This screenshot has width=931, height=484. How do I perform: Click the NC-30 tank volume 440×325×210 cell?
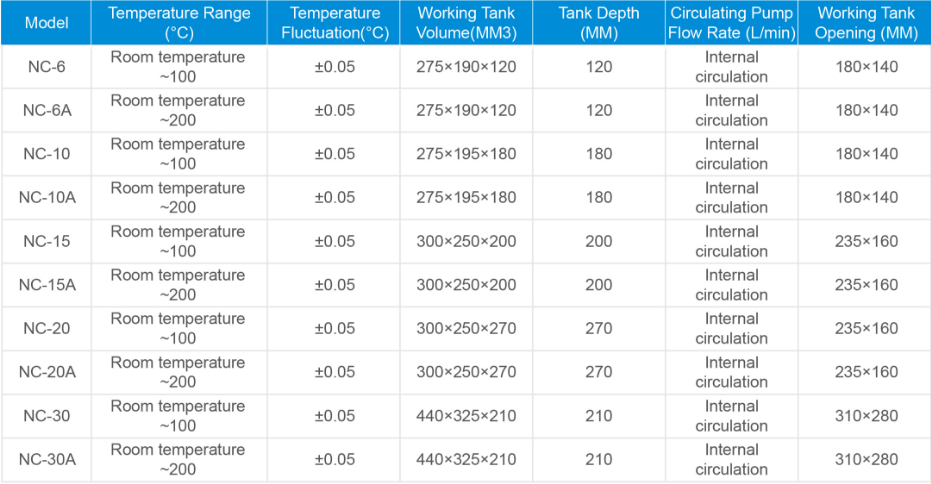(x=466, y=416)
